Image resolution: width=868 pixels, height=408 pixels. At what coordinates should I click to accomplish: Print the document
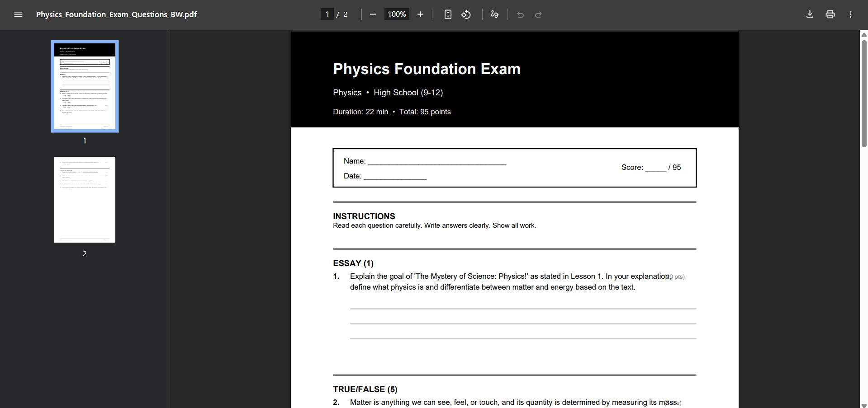tap(830, 14)
